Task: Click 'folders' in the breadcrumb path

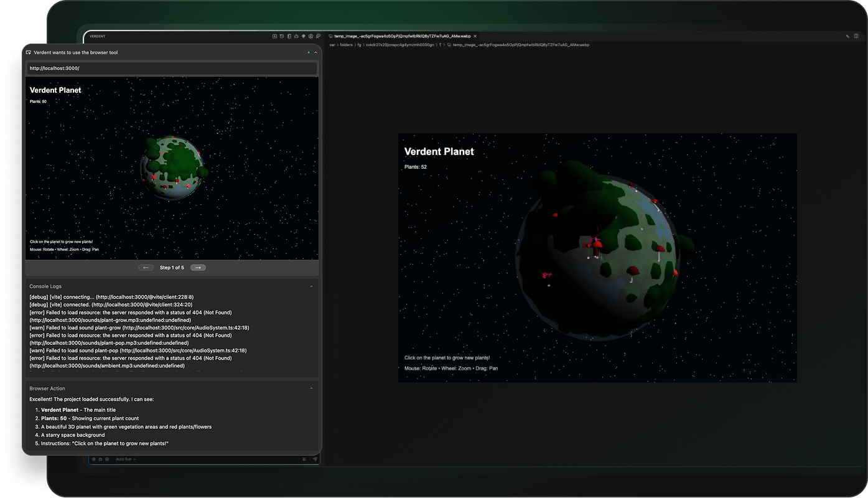Action: tap(346, 45)
